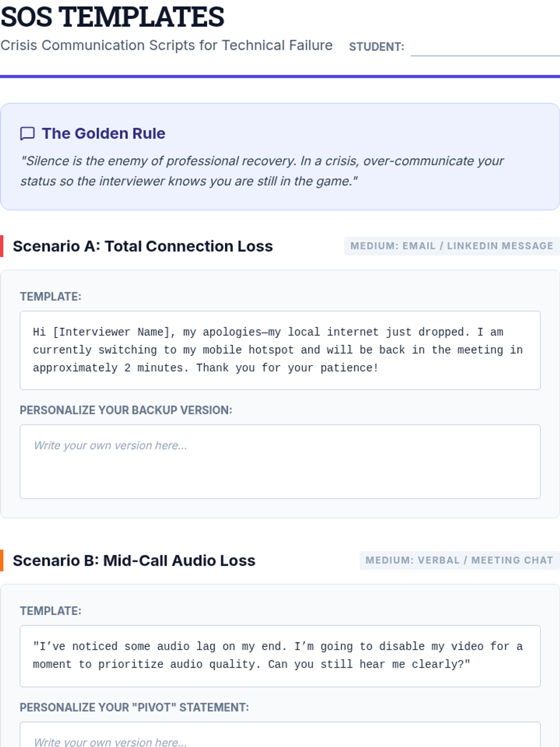Image resolution: width=560 pixels, height=747 pixels.
Task: Click the TEMPLATE label under Scenario B
Action: click(50, 611)
